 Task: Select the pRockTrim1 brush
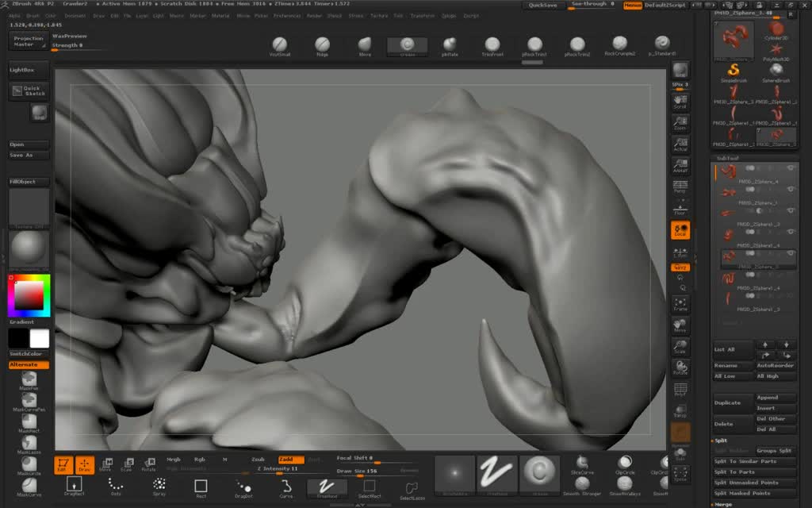point(534,45)
